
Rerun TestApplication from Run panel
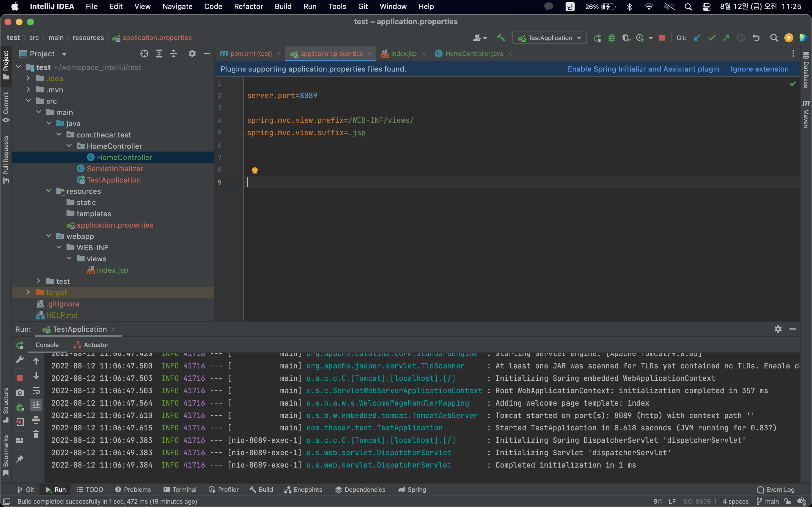(20, 345)
